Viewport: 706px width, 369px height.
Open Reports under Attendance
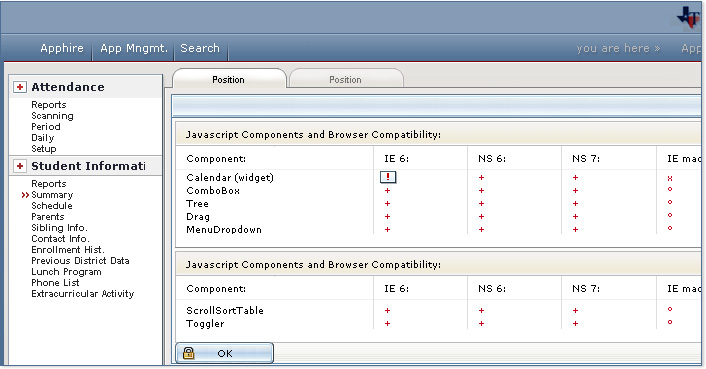[49, 104]
